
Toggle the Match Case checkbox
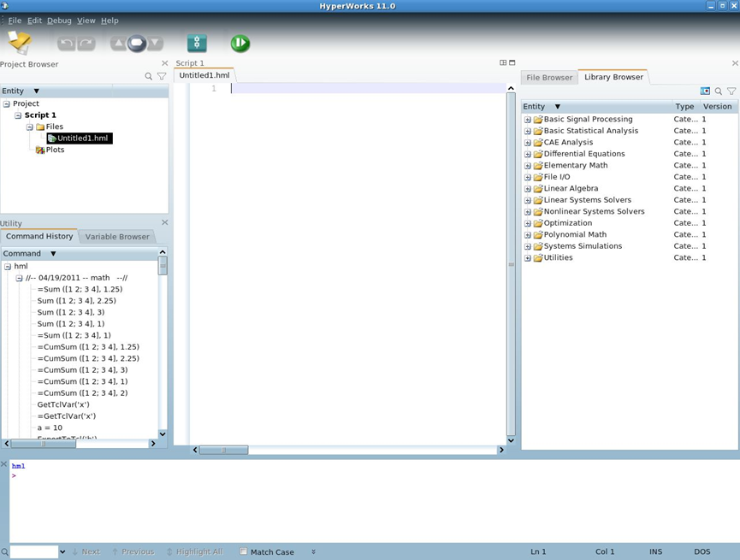[244, 551]
